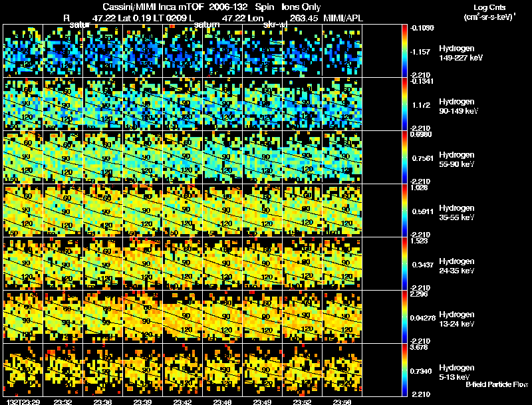Pick the Hydrogen 13-24 keV color bar

click(404, 317)
